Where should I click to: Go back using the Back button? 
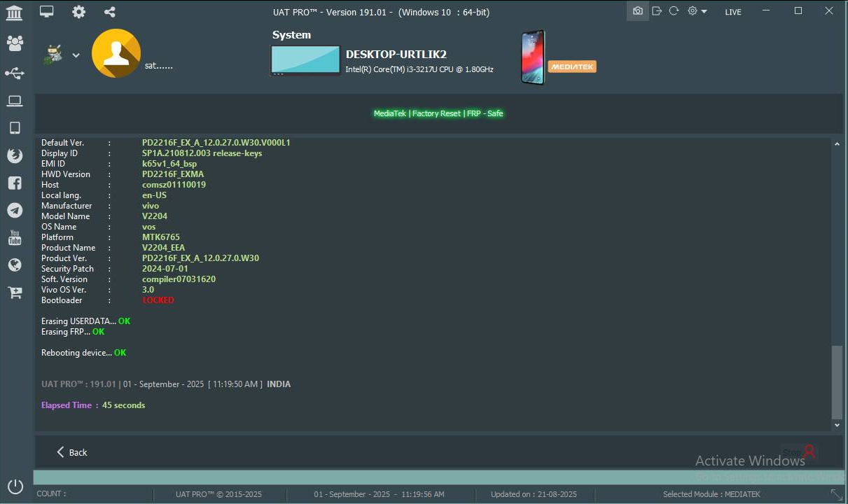pyautogui.click(x=71, y=452)
